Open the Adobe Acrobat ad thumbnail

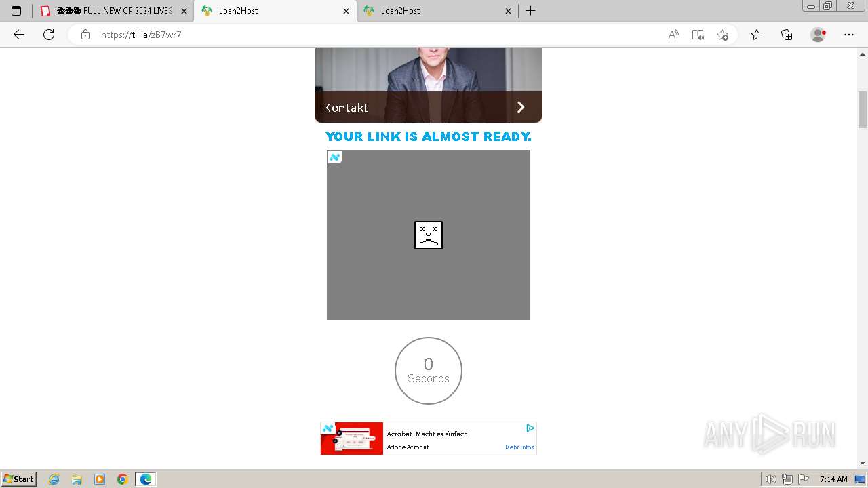(x=352, y=439)
